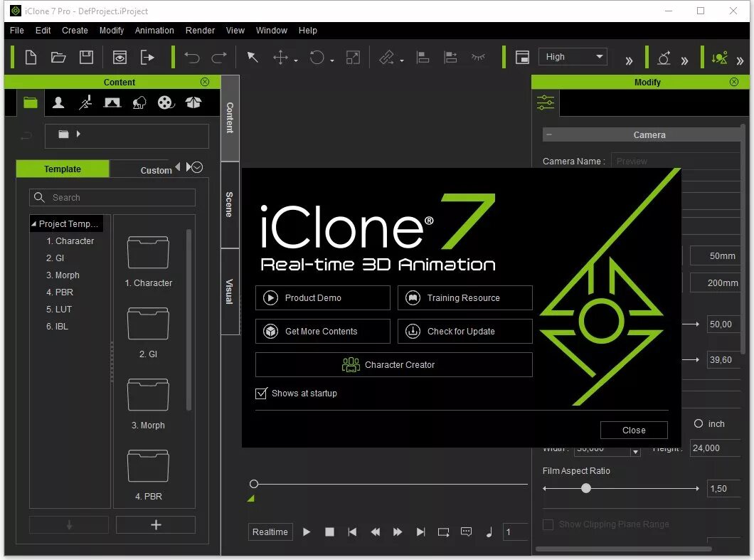Open the High quality dropdown

(x=573, y=57)
